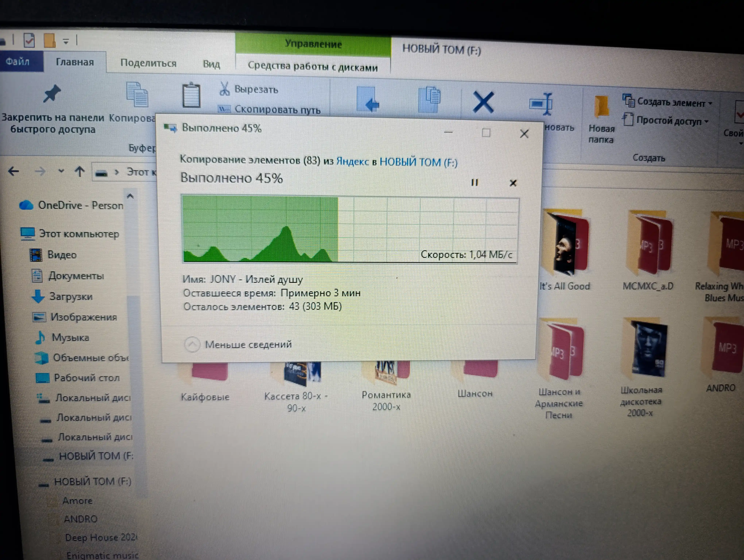
Task: Open the Видео folder in sidebar
Action: tap(53, 255)
